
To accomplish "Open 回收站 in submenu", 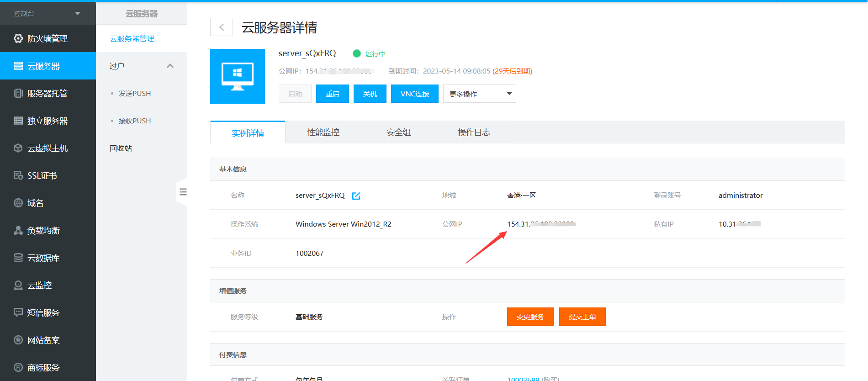I will pyautogui.click(x=121, y=148).
